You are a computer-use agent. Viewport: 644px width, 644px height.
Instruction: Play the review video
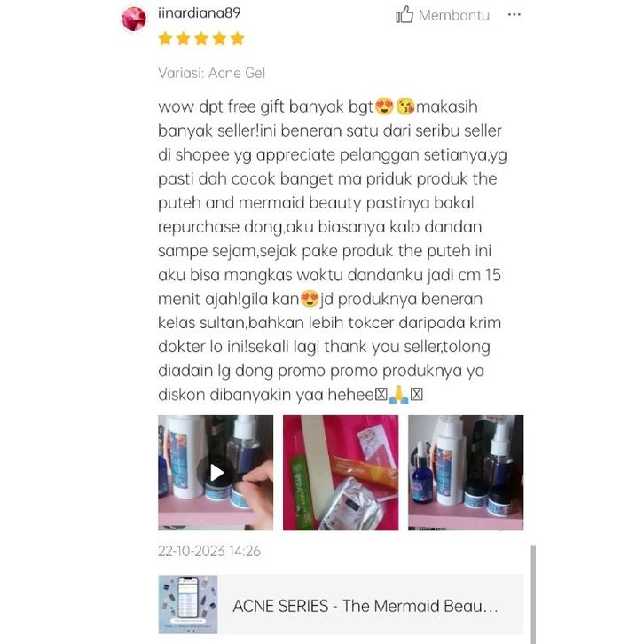pos(216,473)
